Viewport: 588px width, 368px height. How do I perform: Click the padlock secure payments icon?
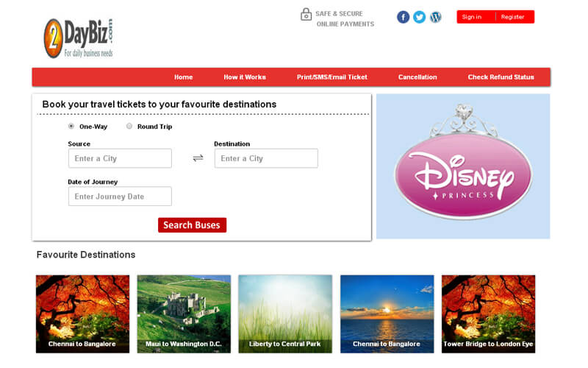coord(306,14)
